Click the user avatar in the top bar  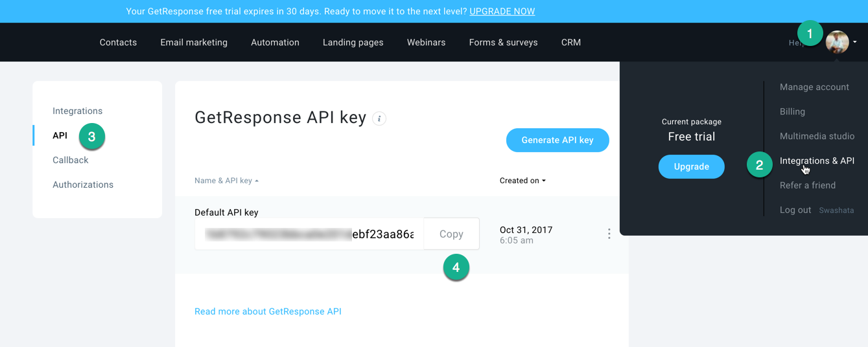(x=837, y=42)
